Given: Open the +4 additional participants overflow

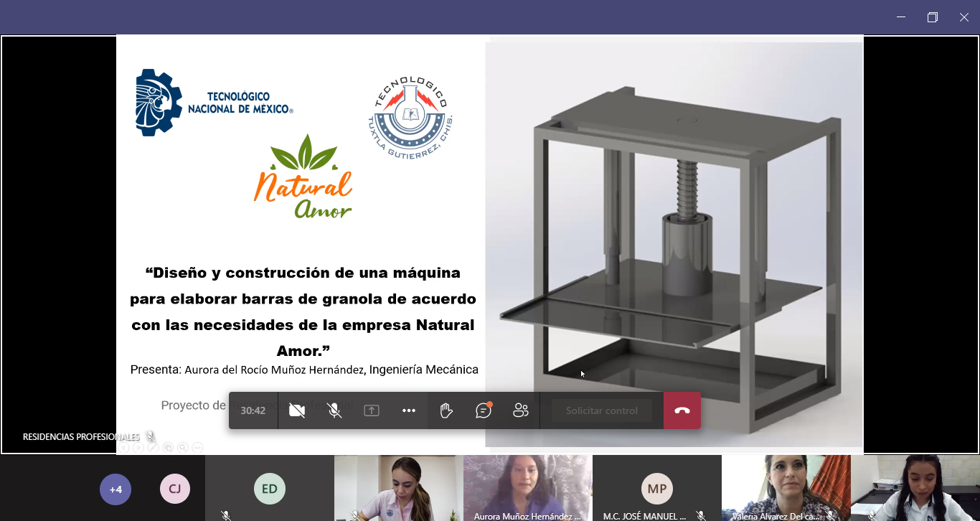Looking at the screenshot, I should (x=116, y=489).
